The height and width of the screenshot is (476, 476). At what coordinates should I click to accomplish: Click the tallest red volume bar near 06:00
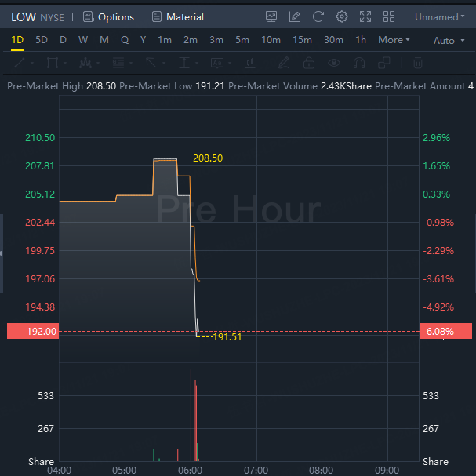(x=191, y=416)
